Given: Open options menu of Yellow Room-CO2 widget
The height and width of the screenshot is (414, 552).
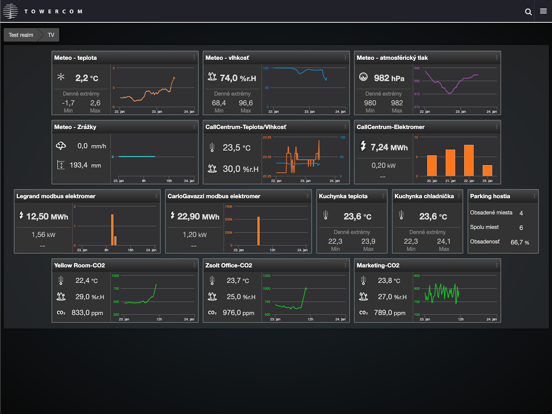Looking at the screenshot, I should click(194, 265).
